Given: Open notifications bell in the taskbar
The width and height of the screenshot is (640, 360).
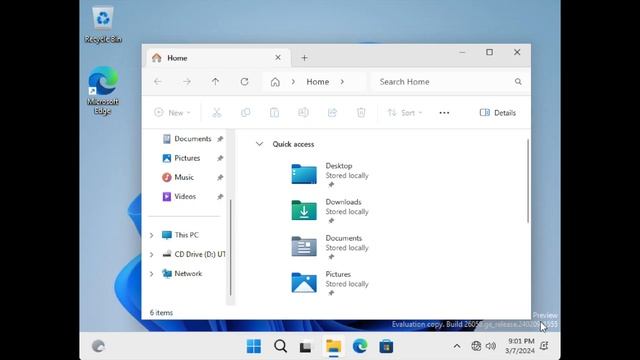Looking at the screenshot, I should [x=544, y=346].
